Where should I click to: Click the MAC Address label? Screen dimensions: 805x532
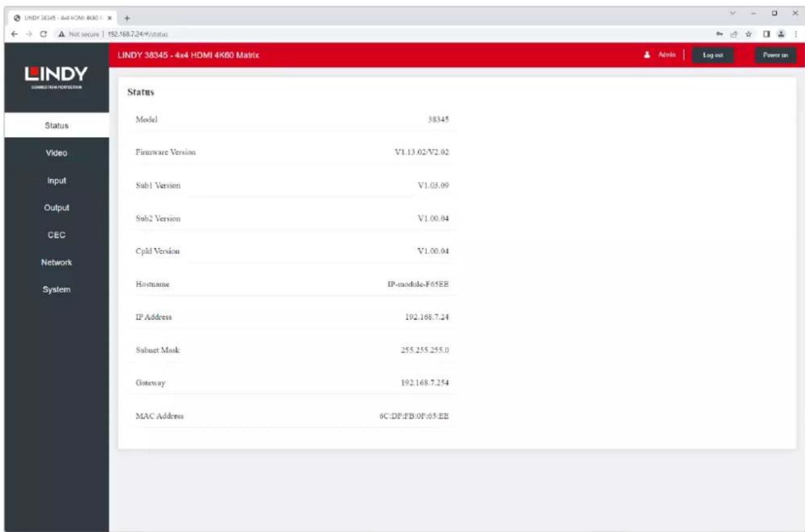(160, 416)
